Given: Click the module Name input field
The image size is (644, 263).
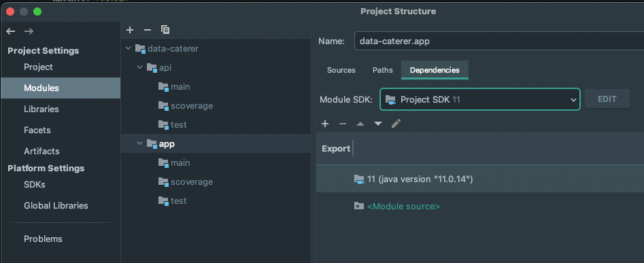Looking at the screenshot, I should point(499,41).
